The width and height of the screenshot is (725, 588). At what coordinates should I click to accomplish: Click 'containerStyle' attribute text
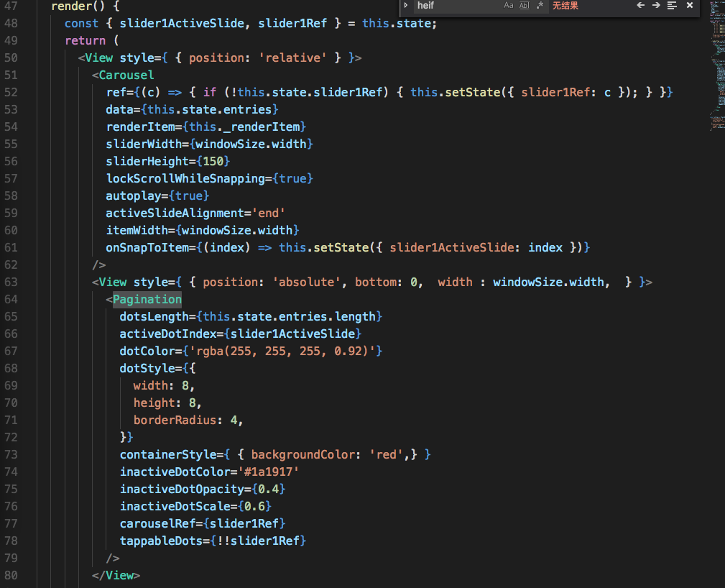tap(168, 455)
